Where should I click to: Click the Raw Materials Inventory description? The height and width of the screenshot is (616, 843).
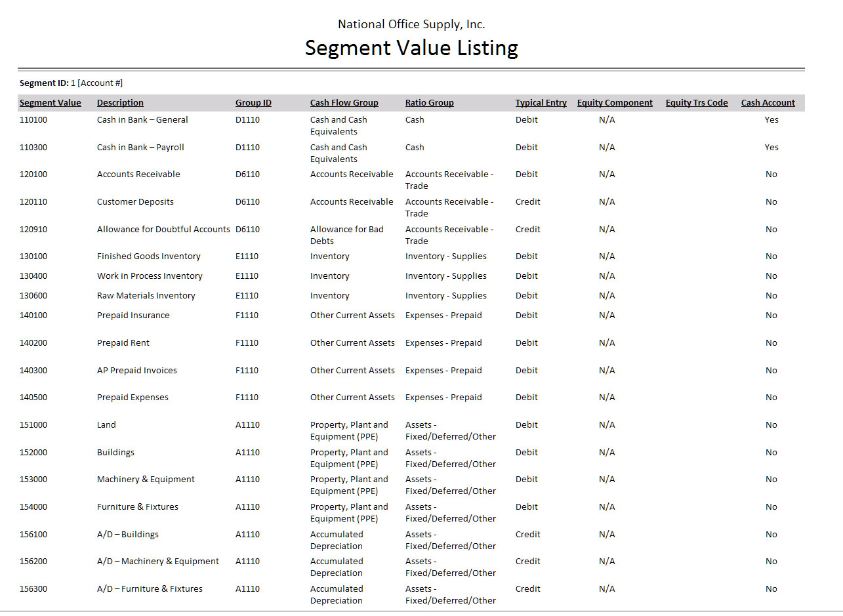point(146,296)
